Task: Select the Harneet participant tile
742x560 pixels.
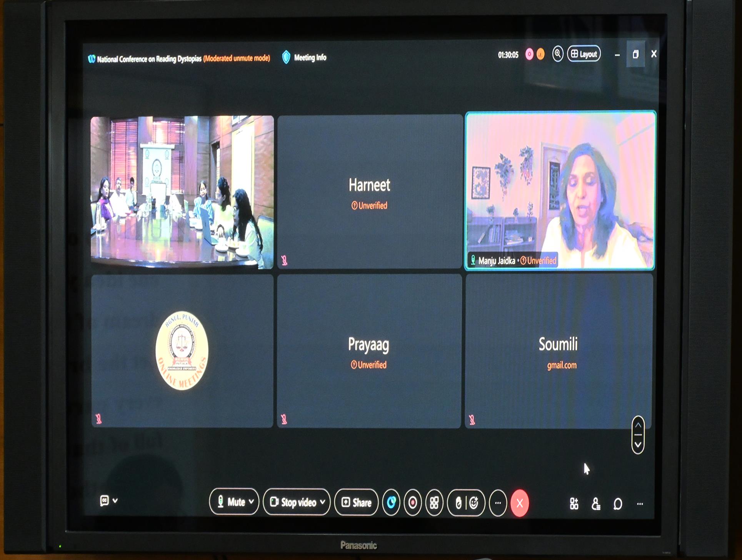Action: tap(370, 192)
